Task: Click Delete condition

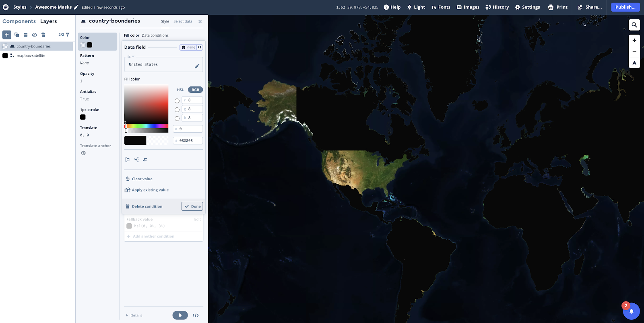Action: pyautogui.click(x=144, y=206)
